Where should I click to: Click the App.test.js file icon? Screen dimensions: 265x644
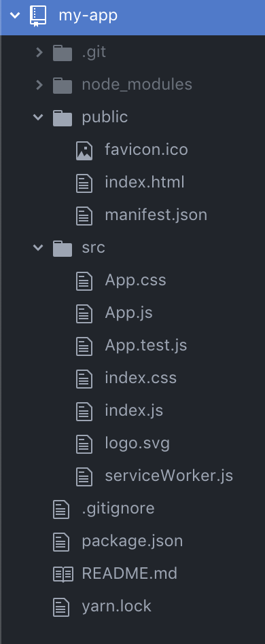tap(84, 346)
